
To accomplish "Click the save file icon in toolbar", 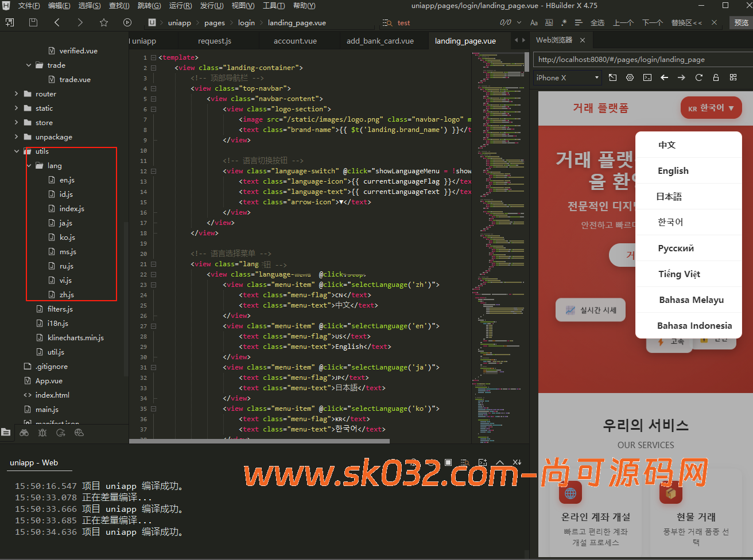I will click(x=33, y=22).
